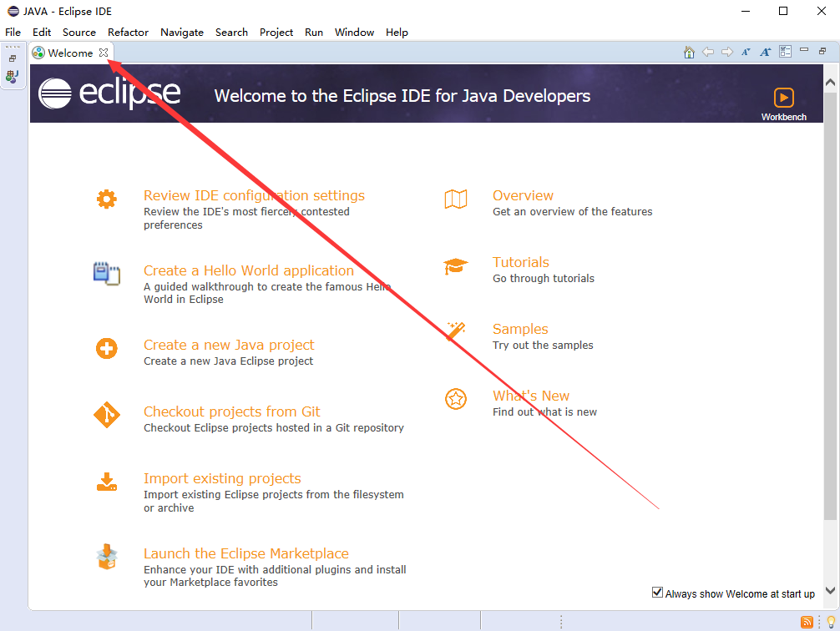Open the Search menu

click(x=231, y=33)
